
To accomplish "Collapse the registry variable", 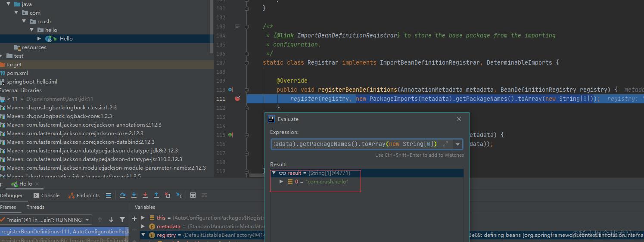I will click(x=144, y=235).
